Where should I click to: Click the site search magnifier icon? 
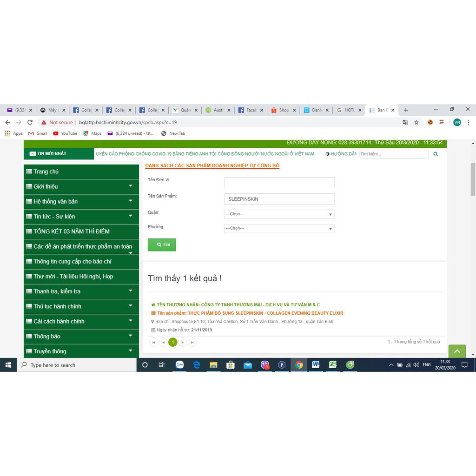[436, 154]
